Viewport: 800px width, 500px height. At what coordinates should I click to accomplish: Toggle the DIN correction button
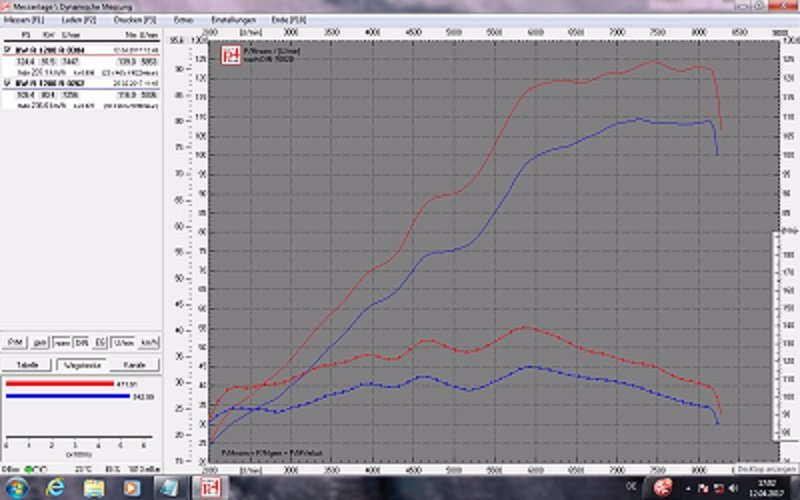point(82,342)
